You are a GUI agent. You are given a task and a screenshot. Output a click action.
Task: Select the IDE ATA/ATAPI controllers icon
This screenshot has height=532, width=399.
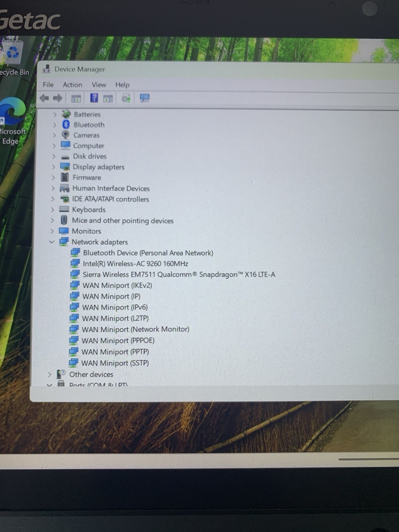click(x=65, y=199)
